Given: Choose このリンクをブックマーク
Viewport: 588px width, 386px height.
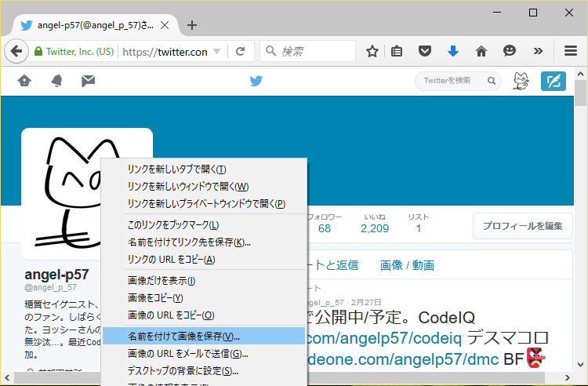Looking at the screenshot, I should (x=204, y=224).
